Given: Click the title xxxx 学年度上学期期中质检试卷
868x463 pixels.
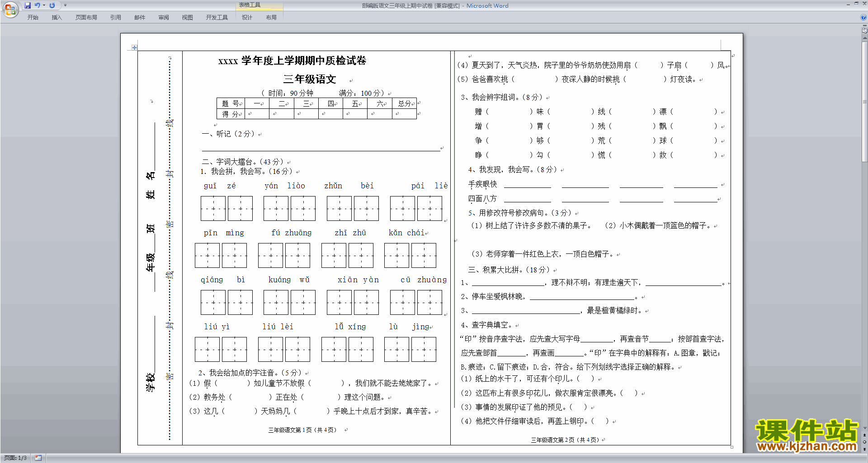Looking at the screenshot, I should click(292, 61).
